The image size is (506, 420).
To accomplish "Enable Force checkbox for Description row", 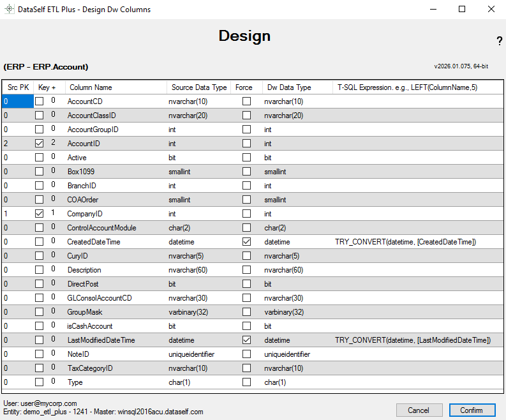I will pyautogui.click(x=246, y=270).
